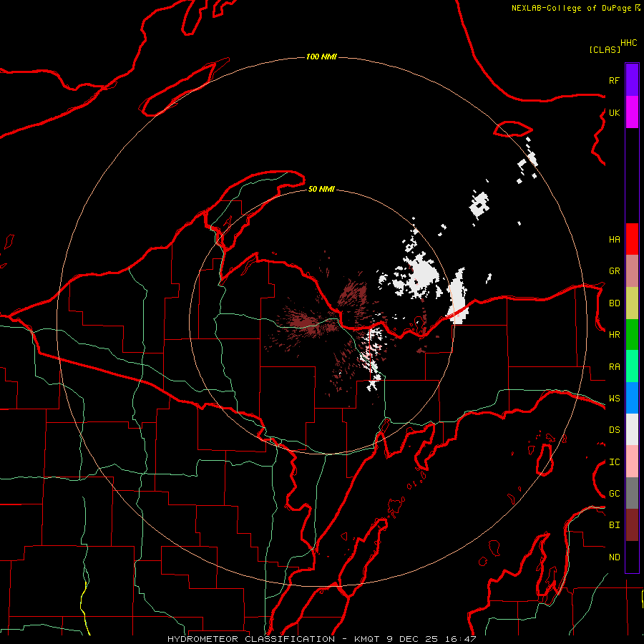This screenshot has width=644, height=644.
Task: Click the WS blue legend swatch
Action: 632,398
